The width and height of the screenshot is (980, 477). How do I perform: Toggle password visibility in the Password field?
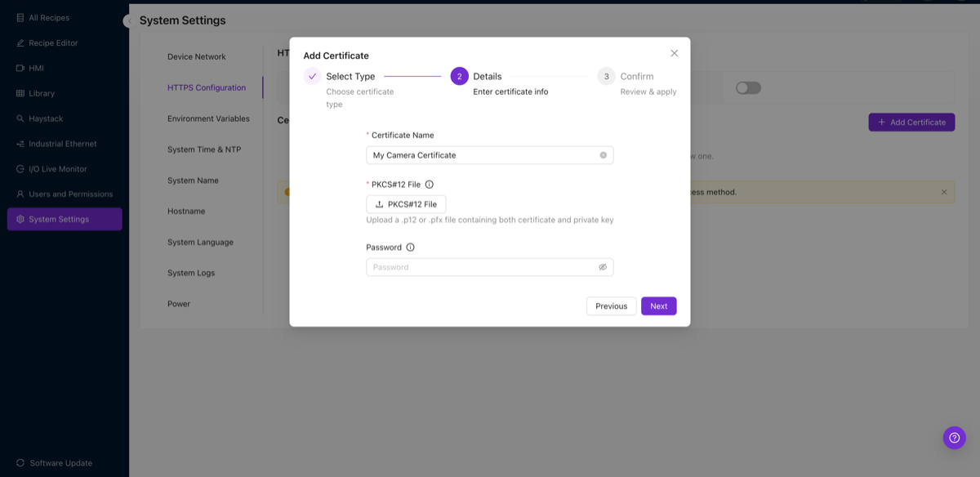click(x=603, y=266)
